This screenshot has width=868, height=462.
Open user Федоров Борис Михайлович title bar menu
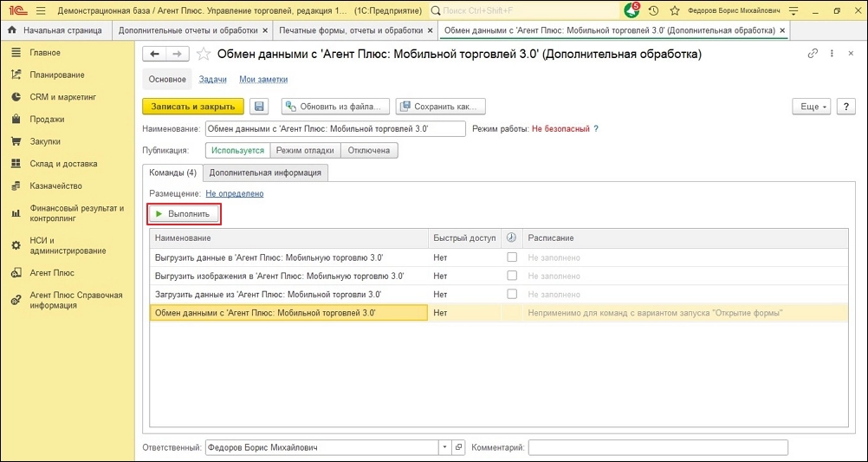(733, 10)
